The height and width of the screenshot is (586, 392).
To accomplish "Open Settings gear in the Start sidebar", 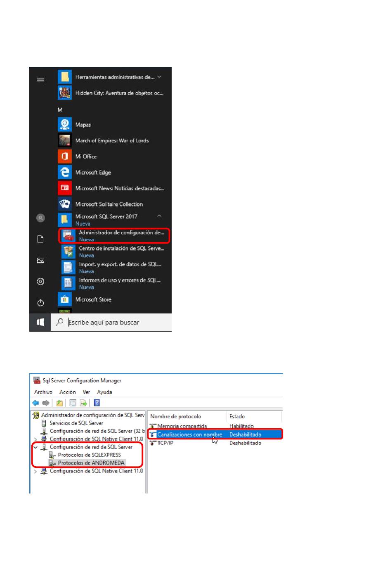I will pos(40,281).
